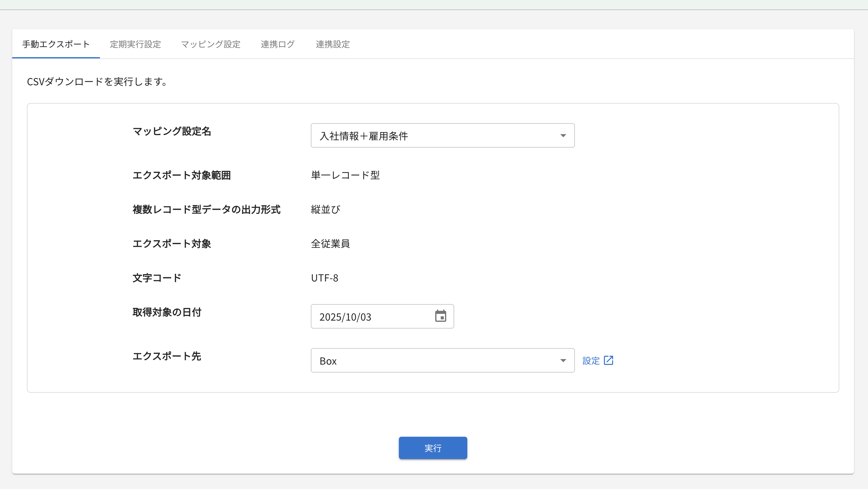Image resolution: width=868 pixels, height=489 pixels.
Task: Click the 単一レコード型 value text
Action: (345, 175)
